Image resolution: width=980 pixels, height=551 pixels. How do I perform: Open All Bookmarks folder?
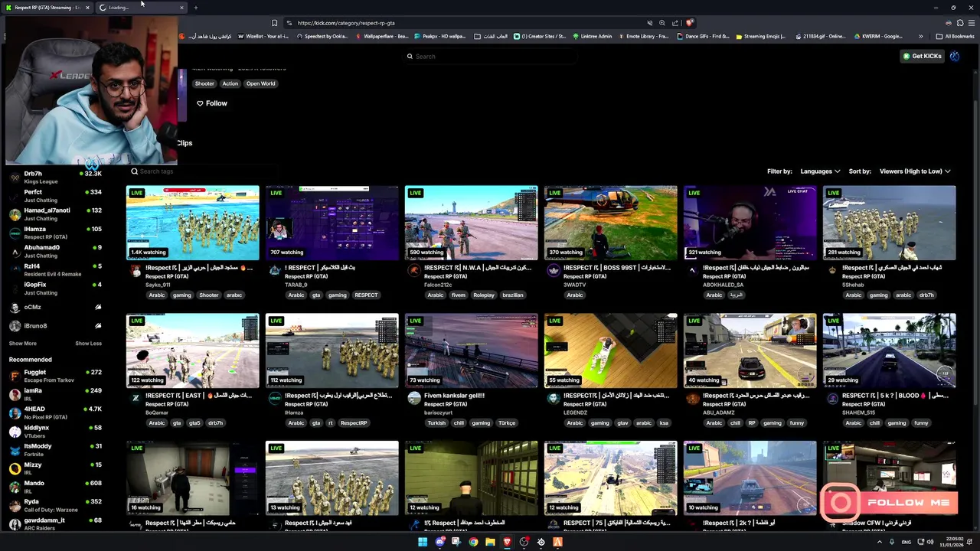[955, 36]
